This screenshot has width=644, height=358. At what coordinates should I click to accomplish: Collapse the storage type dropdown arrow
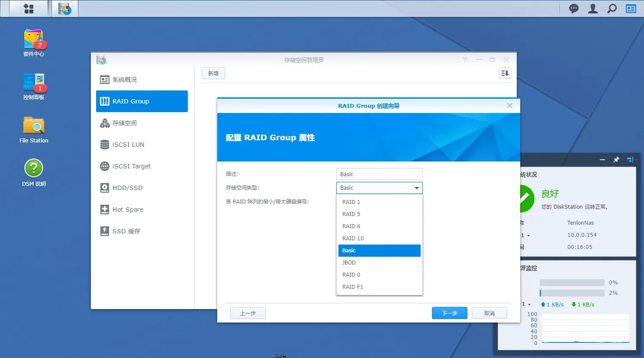416,188
